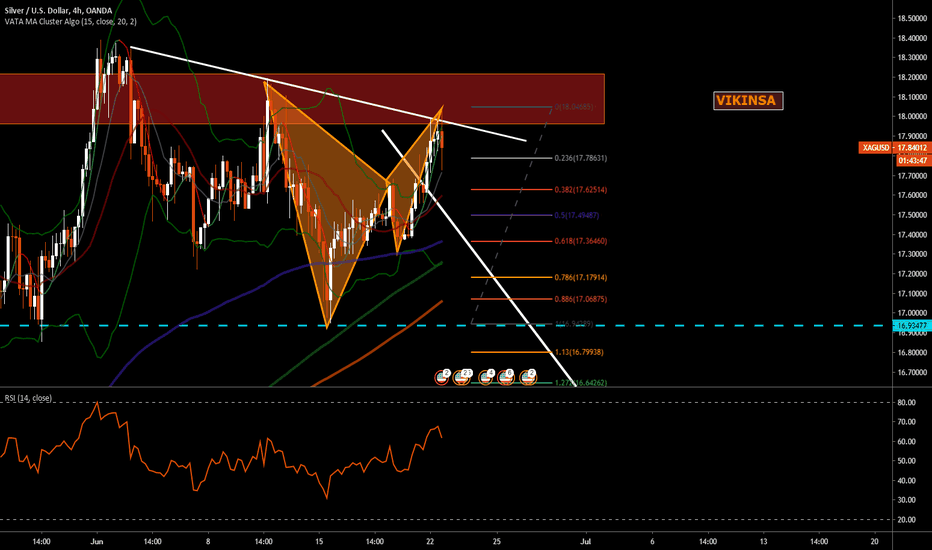Click the Jul date on the time axis
The width and height of the screenshot is (932, 550).
(x=586, y=542)
